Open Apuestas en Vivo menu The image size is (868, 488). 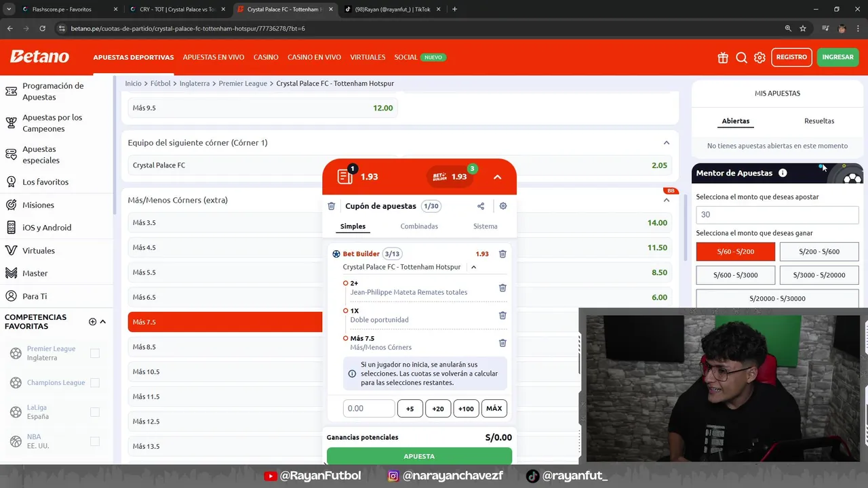click(x=214, y=58)
